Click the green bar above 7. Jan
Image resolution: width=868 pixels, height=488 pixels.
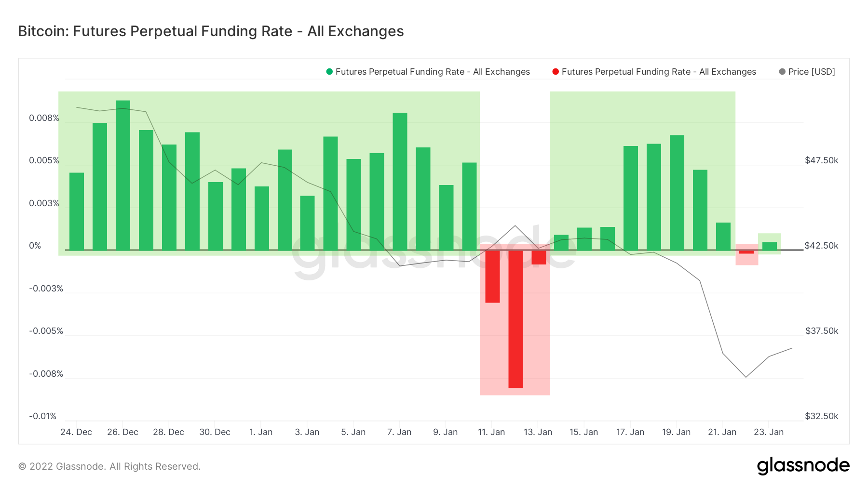(x=400, y=181)
